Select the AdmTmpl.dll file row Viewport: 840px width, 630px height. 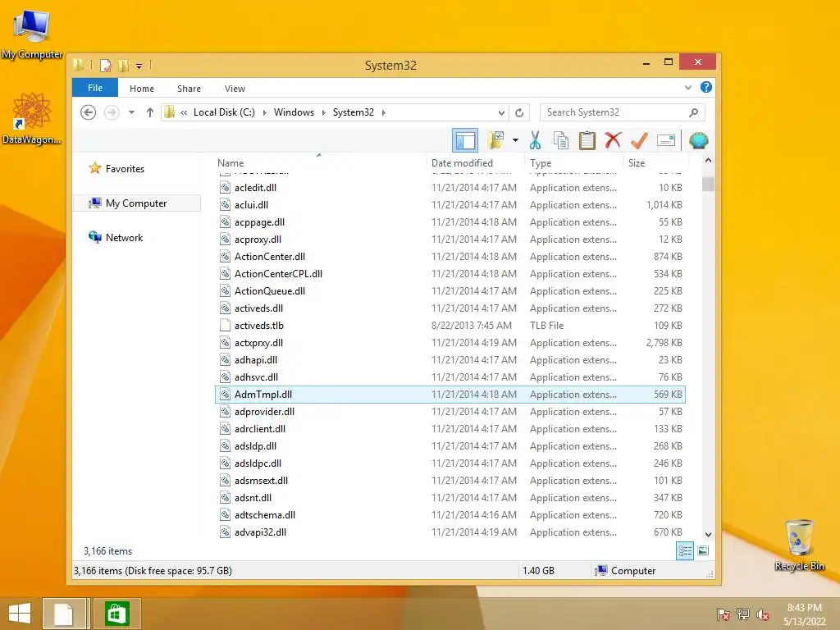(450, 395)
